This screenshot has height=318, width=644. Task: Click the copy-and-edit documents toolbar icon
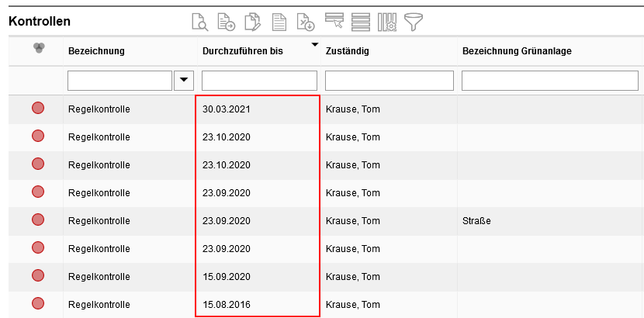(253, 22)
